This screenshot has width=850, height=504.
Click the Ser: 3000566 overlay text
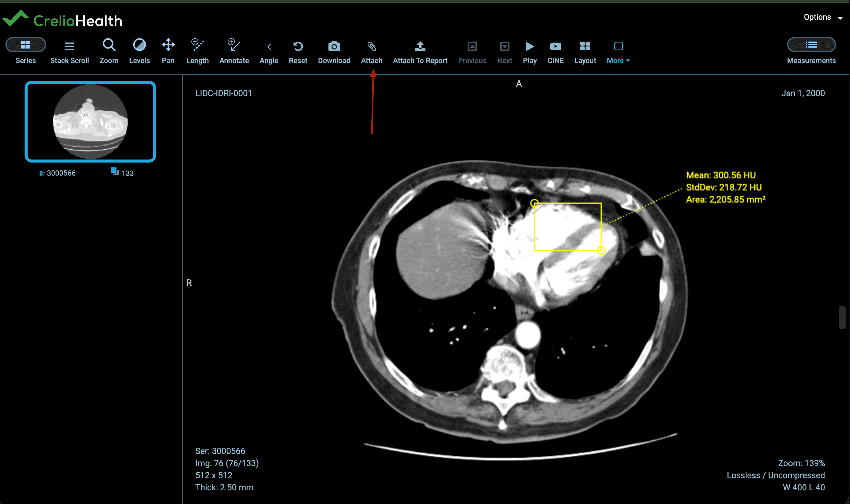coord(220,451)
